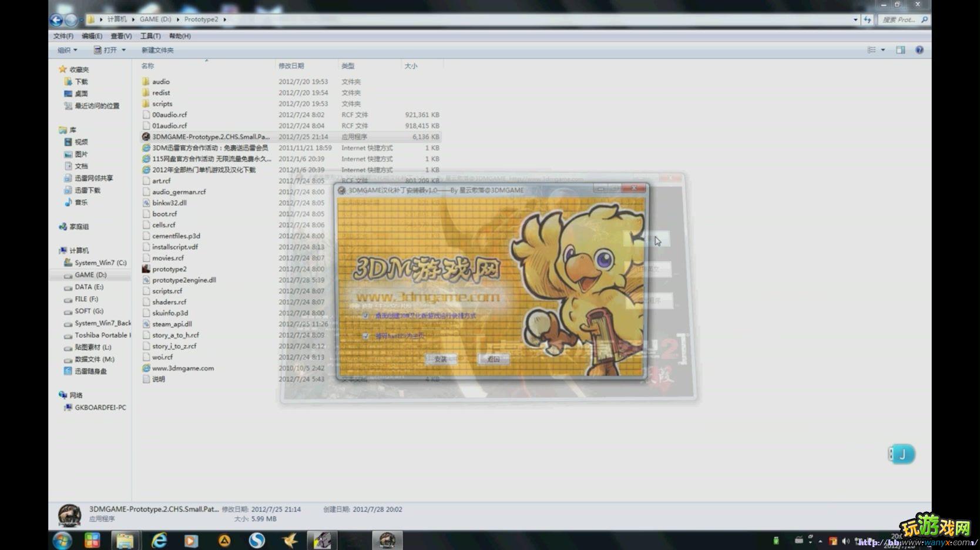Open the 编辑(E) menu

tap(92, 36)
